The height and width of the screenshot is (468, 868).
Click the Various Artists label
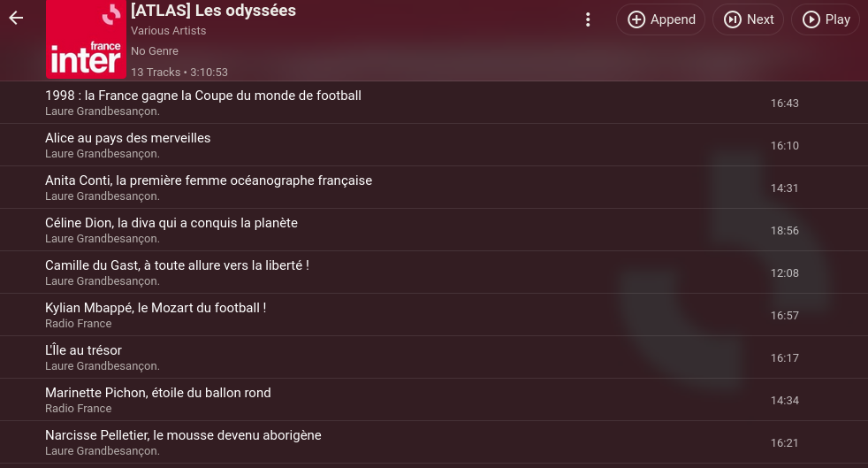[x=168, y=30]
